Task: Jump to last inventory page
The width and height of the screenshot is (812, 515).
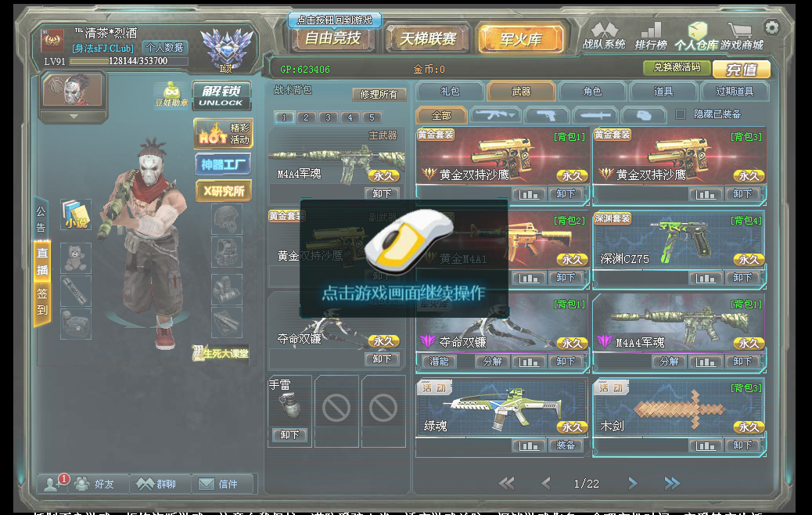Action: pos(672,484)
